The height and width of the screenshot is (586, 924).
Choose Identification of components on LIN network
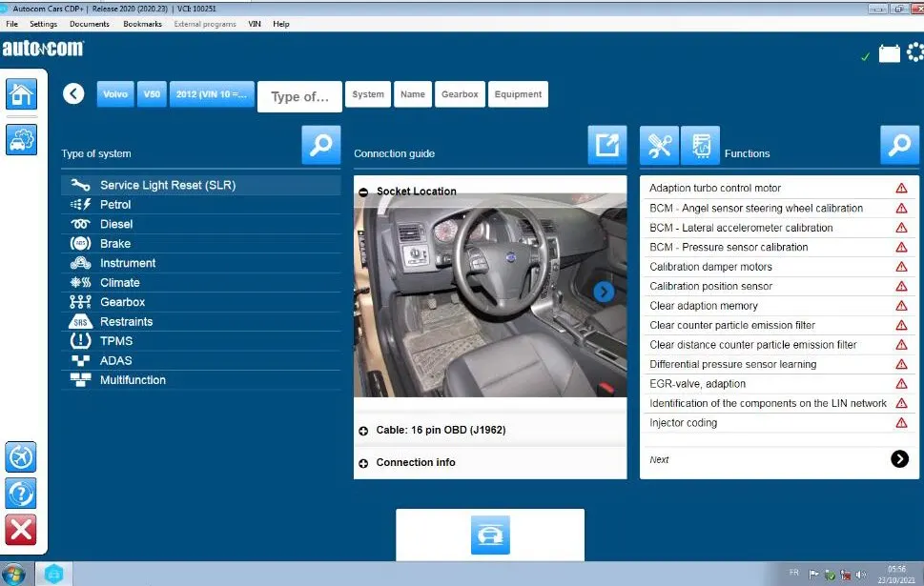pos(778,403)
